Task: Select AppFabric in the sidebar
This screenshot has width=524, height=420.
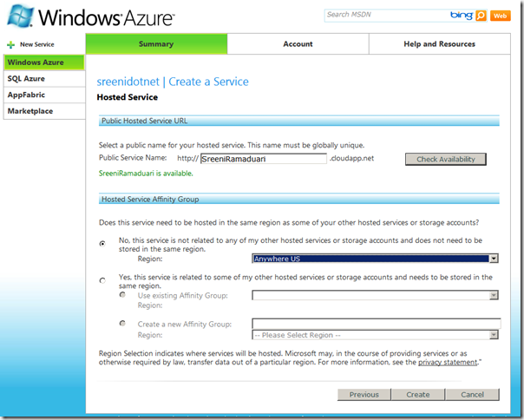Action: [44, 95]
